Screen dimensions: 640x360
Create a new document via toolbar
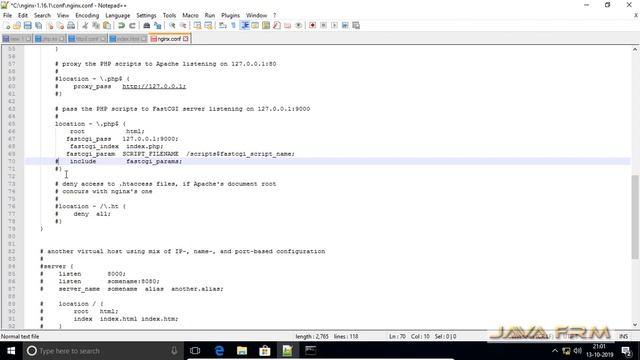click(x=7, y=25)
